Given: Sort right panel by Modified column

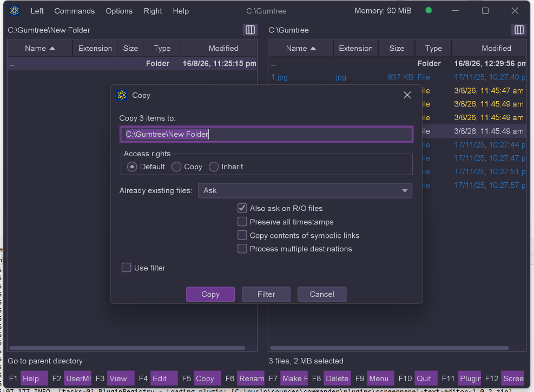Looking at the screenshot, I should pyautogui.click(x=490, y=48).
